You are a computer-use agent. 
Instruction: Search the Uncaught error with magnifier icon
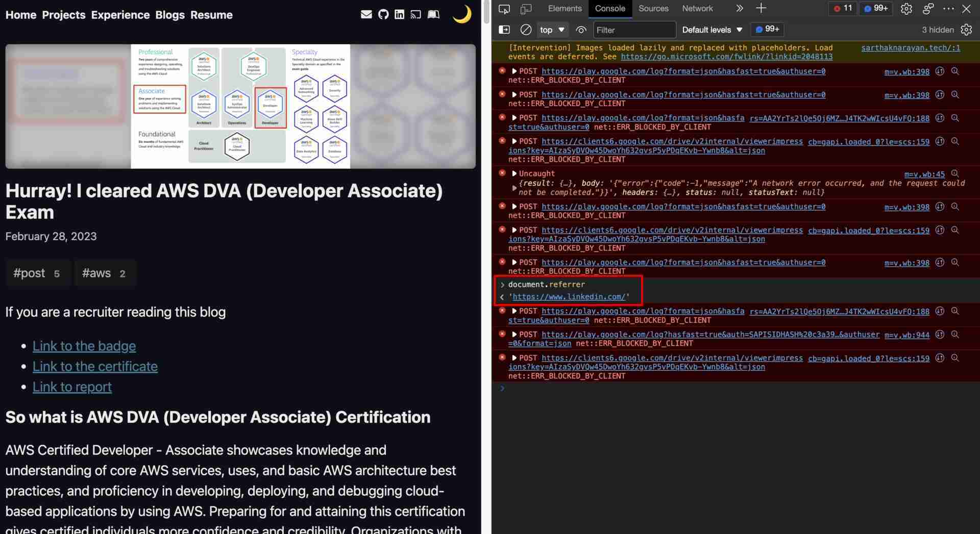(955, 173)
